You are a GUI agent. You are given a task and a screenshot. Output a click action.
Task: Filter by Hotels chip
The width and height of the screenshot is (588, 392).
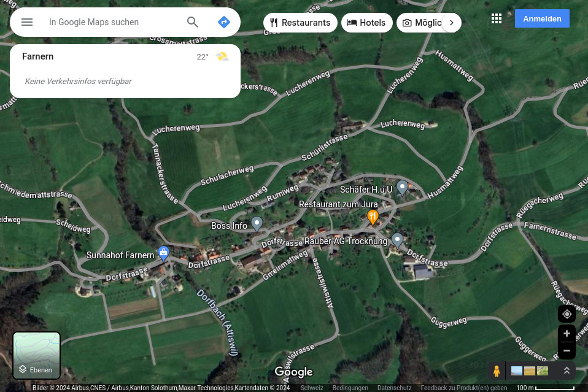click(x=366, y=23)
